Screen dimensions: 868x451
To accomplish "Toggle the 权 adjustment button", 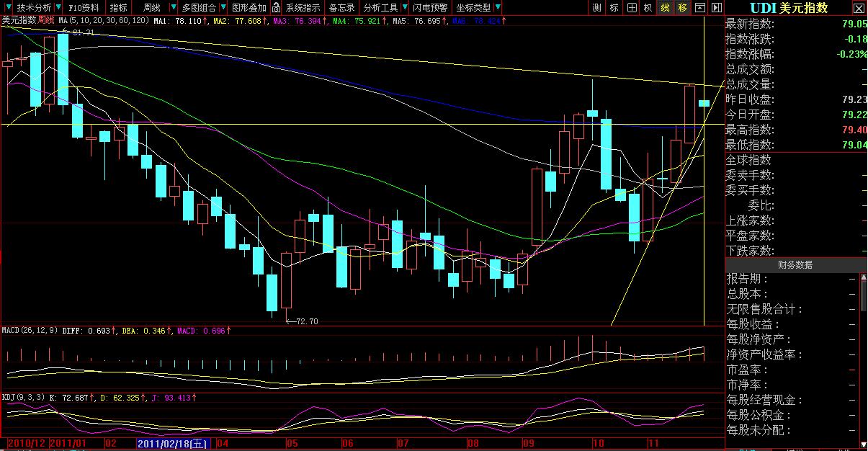I will (648, 8).
